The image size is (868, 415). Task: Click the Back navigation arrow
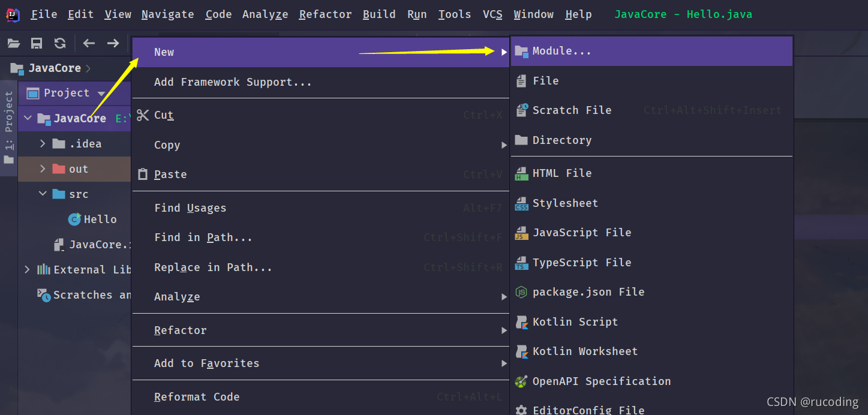point(89,43)
